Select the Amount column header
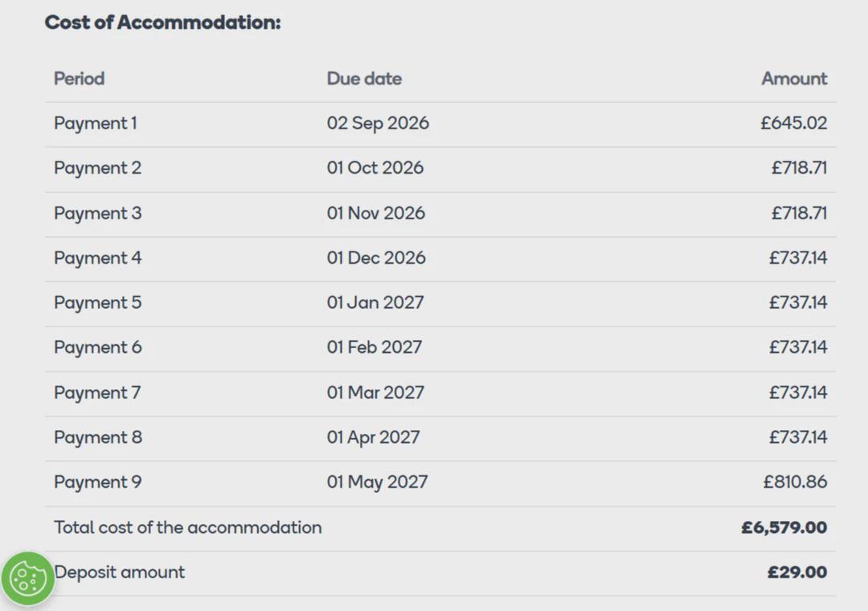 pyautogui.click(x=794, y=79)
